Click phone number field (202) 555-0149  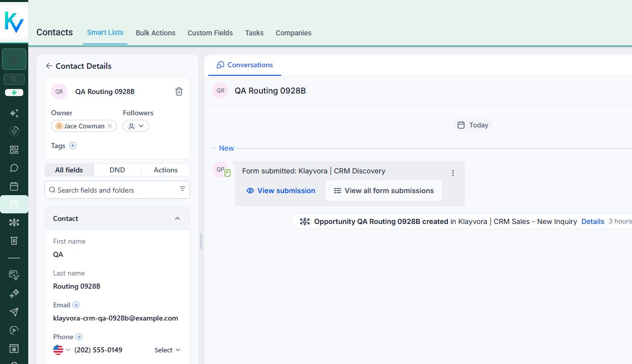98,350
